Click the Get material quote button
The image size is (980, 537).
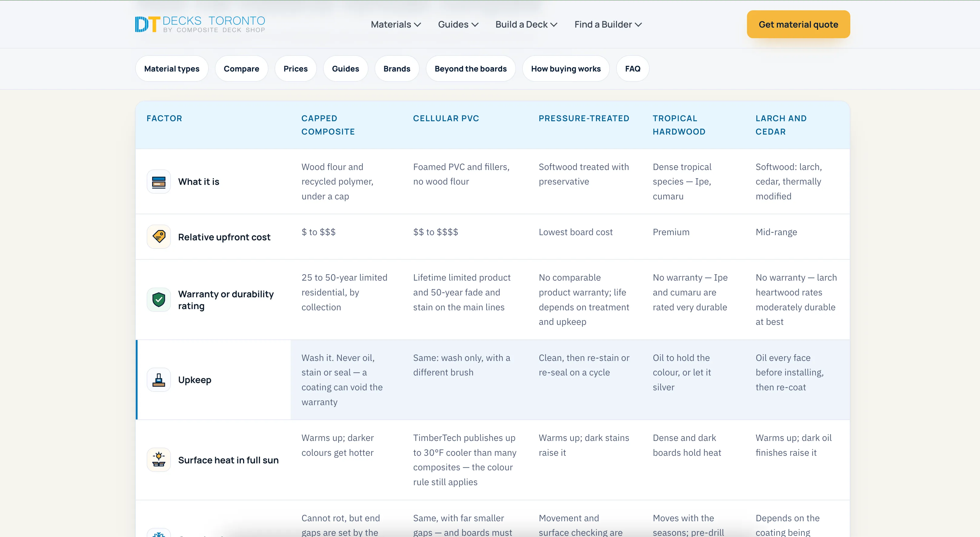point(798,24)
